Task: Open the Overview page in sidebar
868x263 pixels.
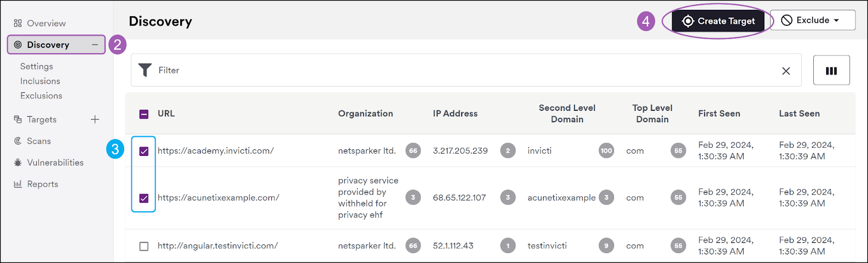Action: [x=40, y=23]
